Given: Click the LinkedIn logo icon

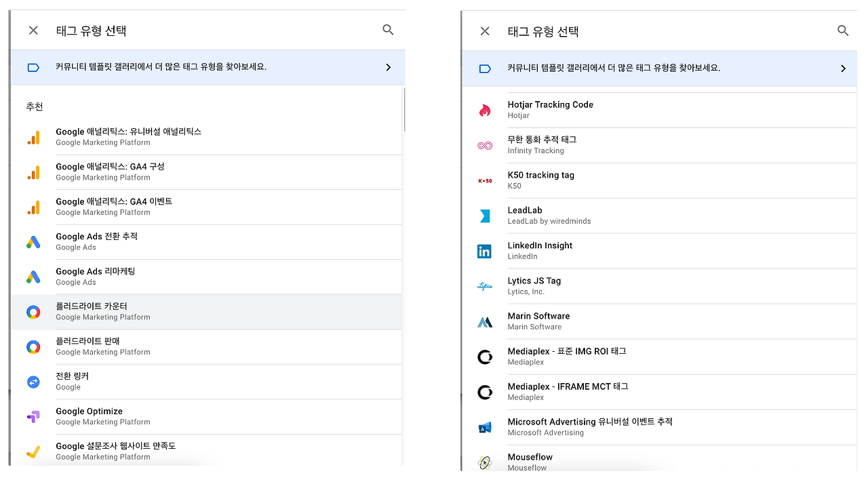Looking at the screenshot, I should coord(484,252).
